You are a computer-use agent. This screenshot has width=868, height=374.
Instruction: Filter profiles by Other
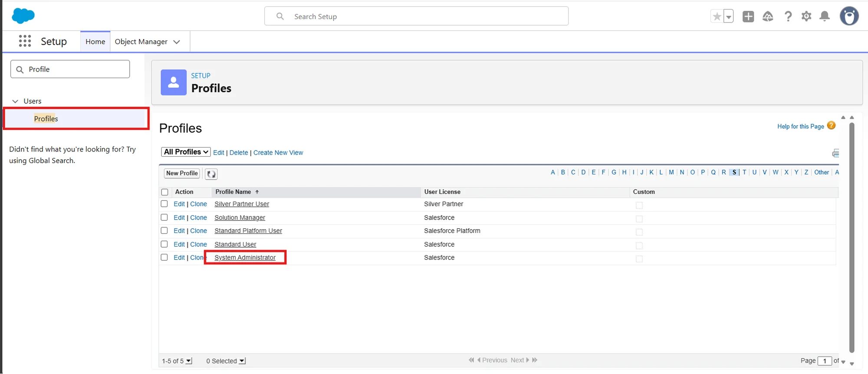pos(822,172)
